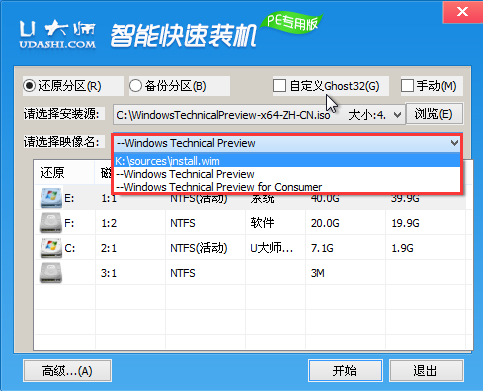Click the 请选择映像名 label
Screen dimensions: 483x391
click(61, 142)
